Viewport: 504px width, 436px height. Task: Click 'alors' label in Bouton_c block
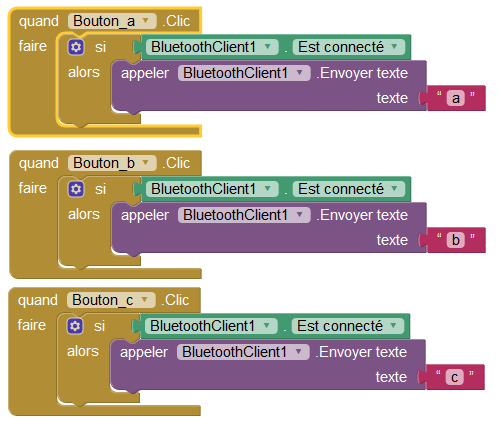pos(83,351)
